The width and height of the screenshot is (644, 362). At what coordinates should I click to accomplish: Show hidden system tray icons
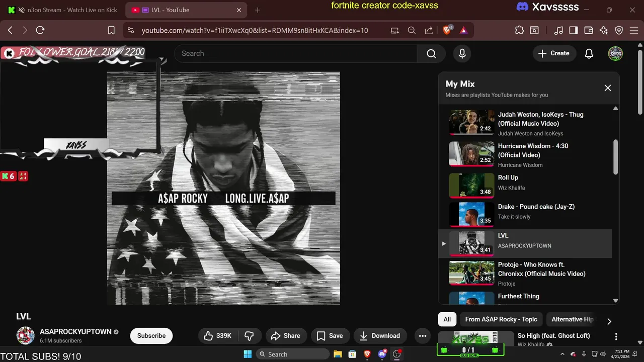[x=563, y=354]
